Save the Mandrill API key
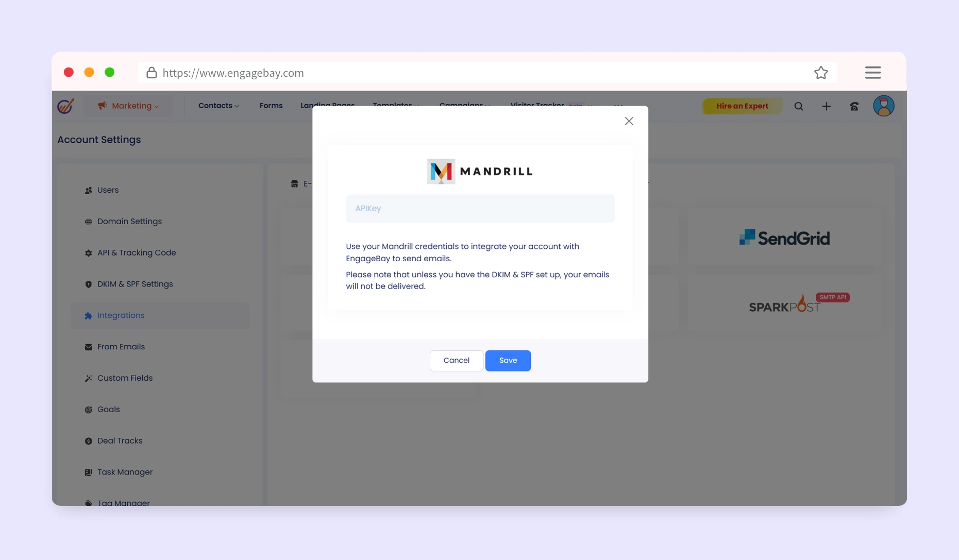The height and width of the screenshot is (560, 959). click(508, 360)
